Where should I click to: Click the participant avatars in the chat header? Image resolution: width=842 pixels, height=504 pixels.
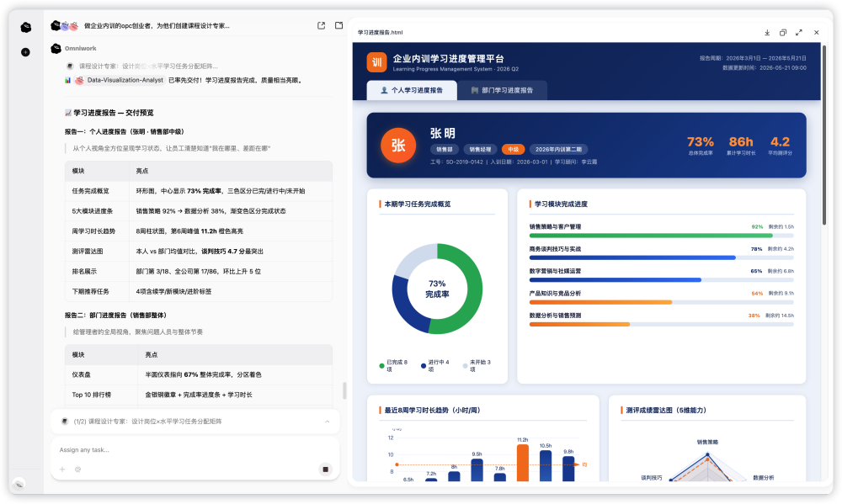pyautogui.click(x=65, y=25)
